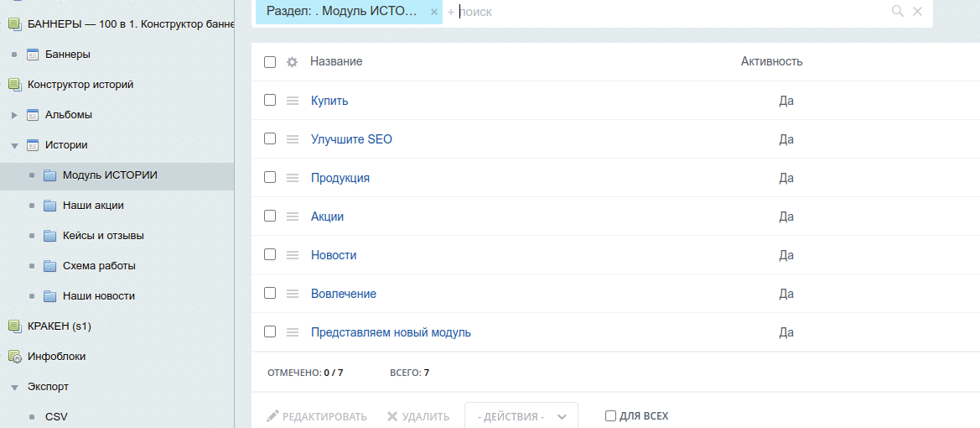Click the Баннеры list icon

[34, 55]
